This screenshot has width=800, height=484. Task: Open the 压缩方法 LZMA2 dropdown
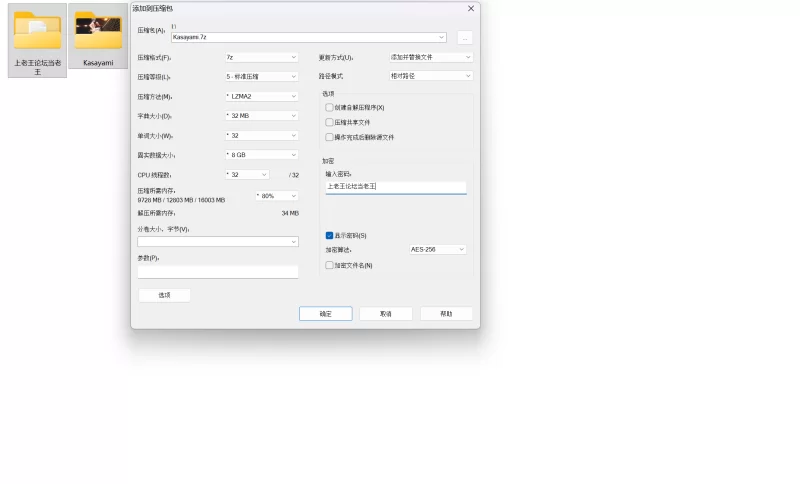(x=261, y=96)
